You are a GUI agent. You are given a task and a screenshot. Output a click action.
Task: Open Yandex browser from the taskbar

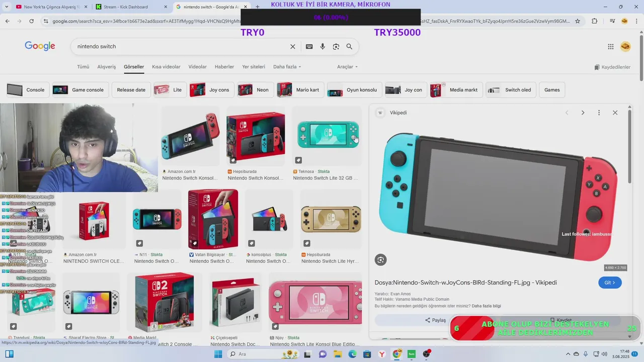382,354
